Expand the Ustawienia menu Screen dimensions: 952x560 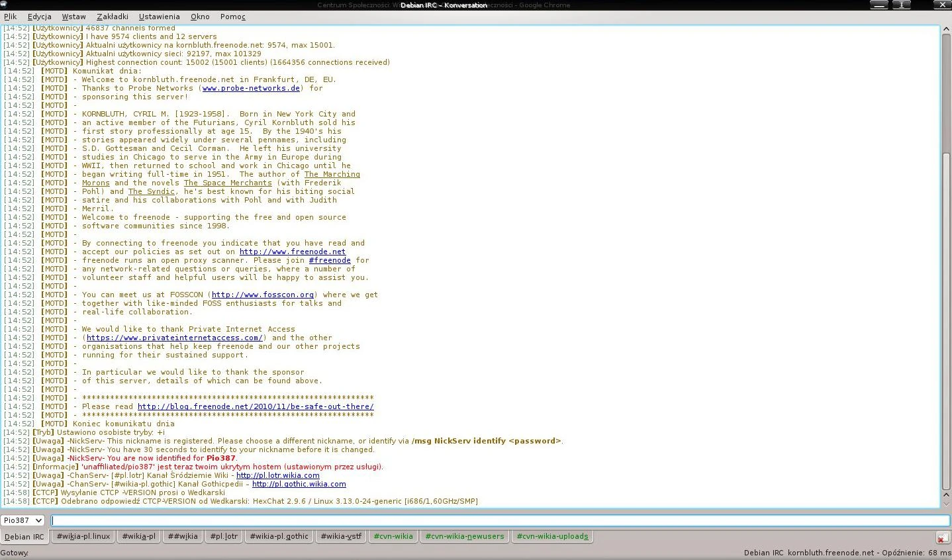(x=159, y=17)
